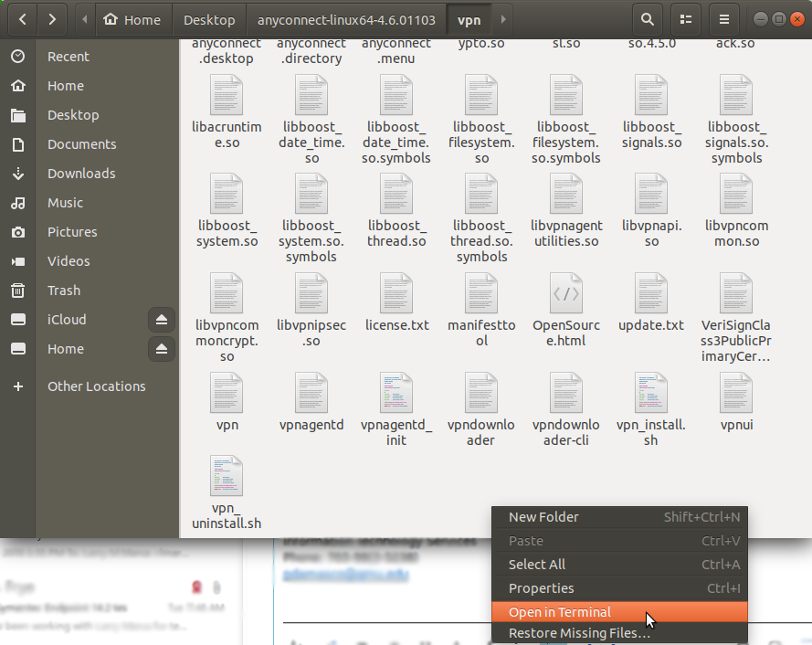Select the libvpncommon.so file
The width and height of the screenshot is (812, 645).
pyautogui.click(x=736, y=210)
